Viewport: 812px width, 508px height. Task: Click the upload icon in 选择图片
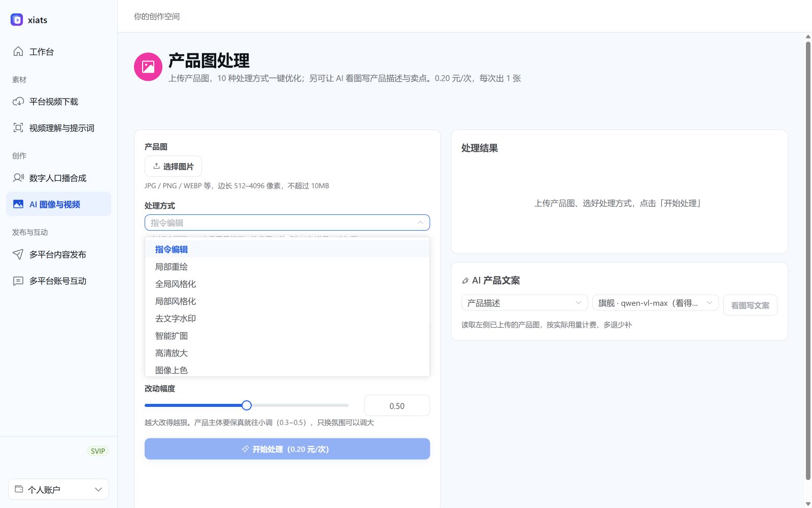[x=156, y=166]
